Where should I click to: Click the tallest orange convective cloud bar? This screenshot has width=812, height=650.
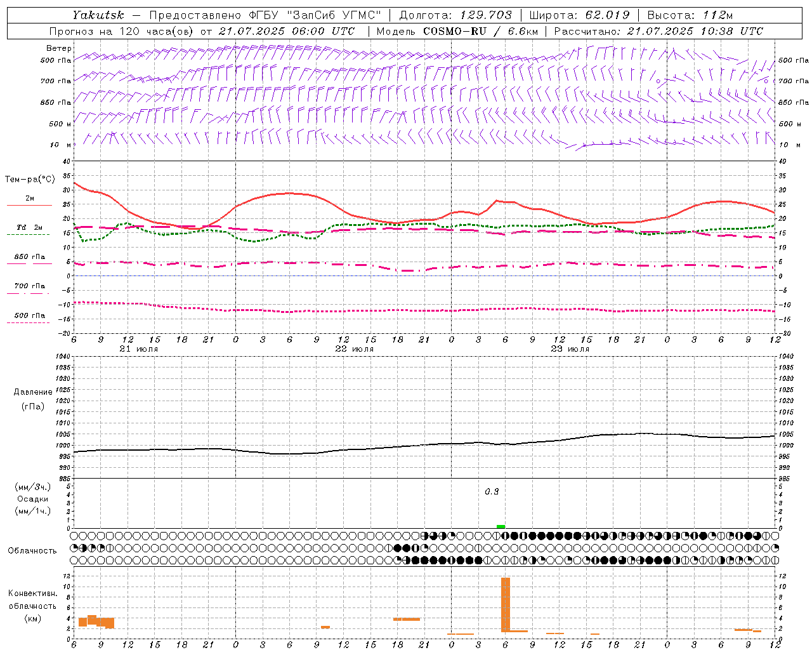click(506, 604)
